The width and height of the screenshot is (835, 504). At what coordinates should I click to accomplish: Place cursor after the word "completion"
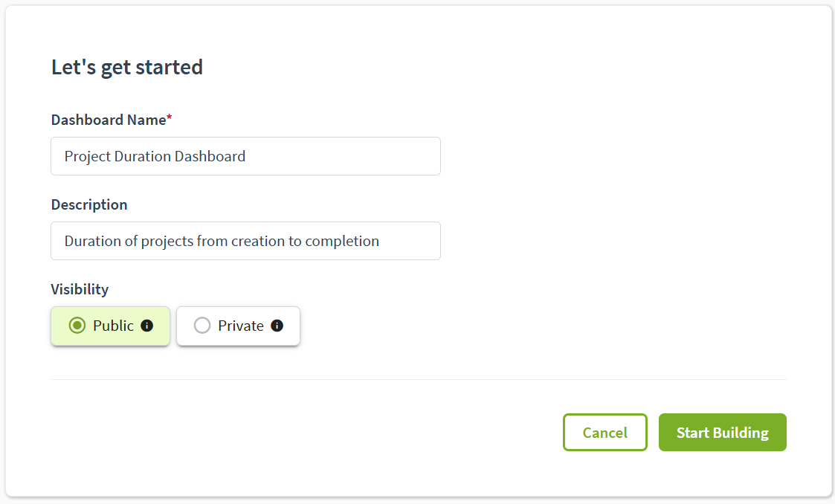381,241
